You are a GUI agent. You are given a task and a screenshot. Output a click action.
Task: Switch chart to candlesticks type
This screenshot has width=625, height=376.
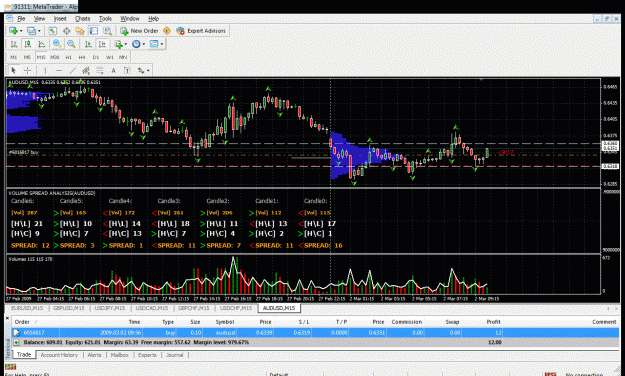click(x=28, y=44)
